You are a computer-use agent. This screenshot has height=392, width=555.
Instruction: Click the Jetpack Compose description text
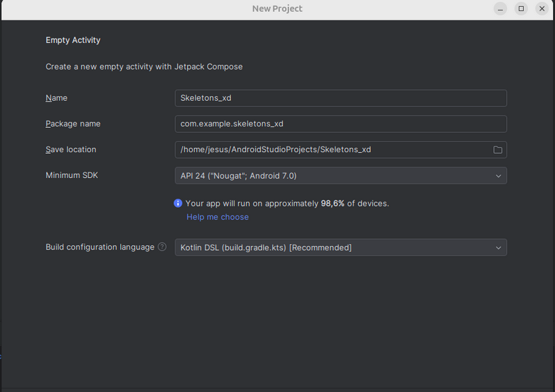[x=144, y=67]
